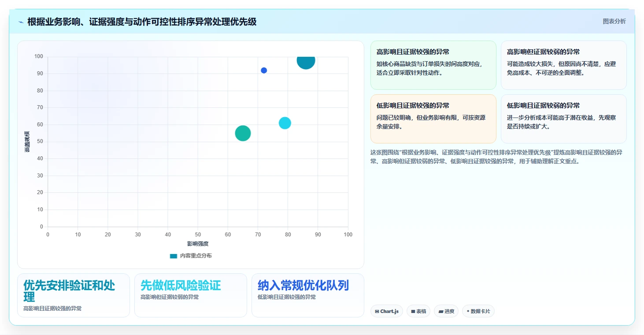Open the Chart.js tag
This screenshot has width=644, height=335.
(387, 311)
